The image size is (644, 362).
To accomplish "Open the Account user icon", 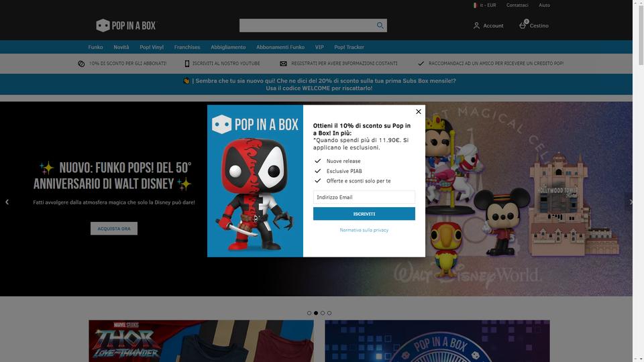I will click(x=476, y=25).
